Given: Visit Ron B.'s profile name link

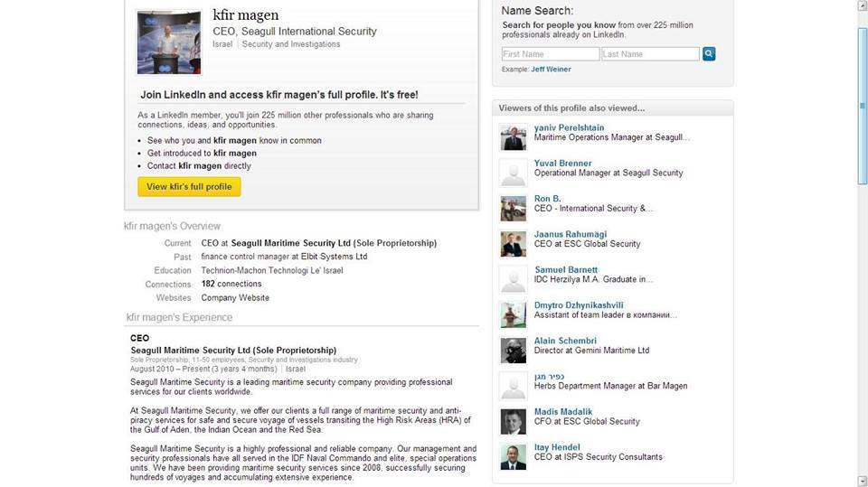Looking at the screenshot, I should click(547, 199).
